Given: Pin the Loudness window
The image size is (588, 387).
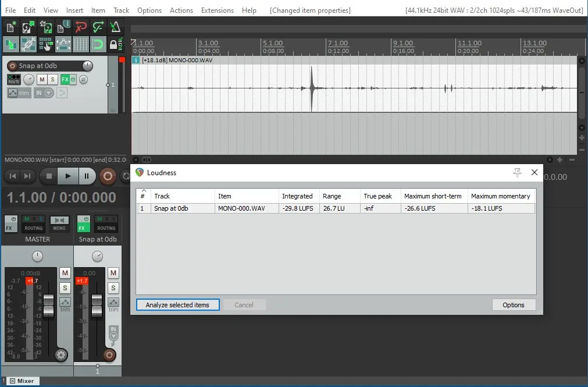Looking at the screenshot, I should (517, 172).
